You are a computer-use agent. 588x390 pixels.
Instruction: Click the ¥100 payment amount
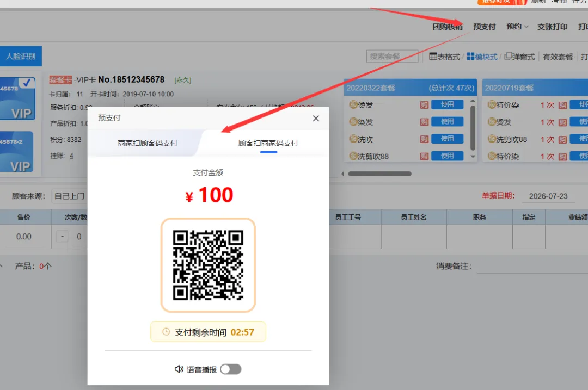[x=209, y=195]
